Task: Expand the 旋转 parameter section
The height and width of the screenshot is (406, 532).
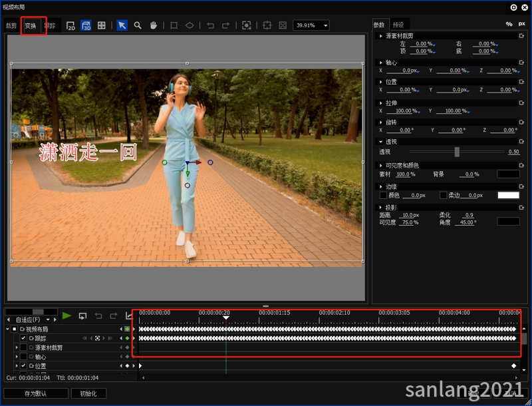Action: click(380, 122)
